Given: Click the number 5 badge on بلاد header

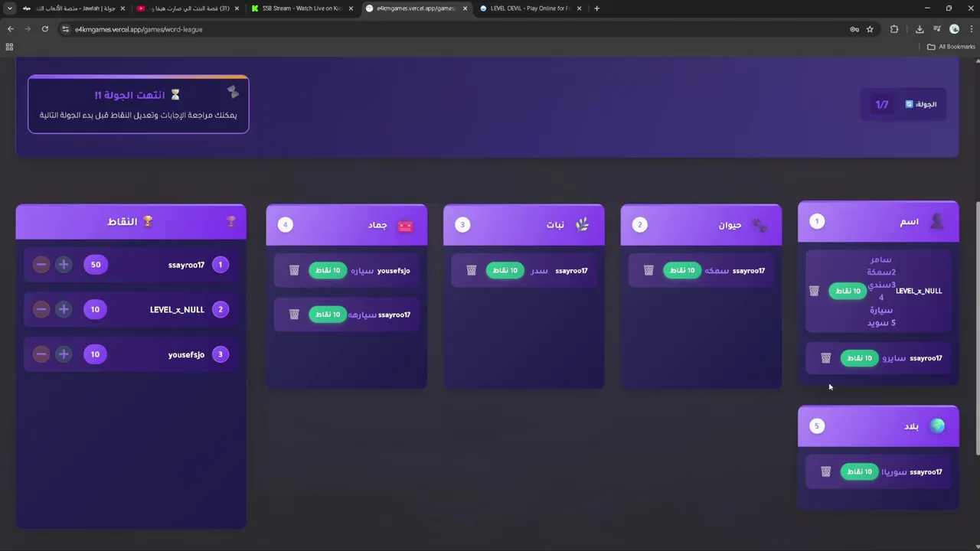Looking at the screenshot, I should click(x=817, y=426).
